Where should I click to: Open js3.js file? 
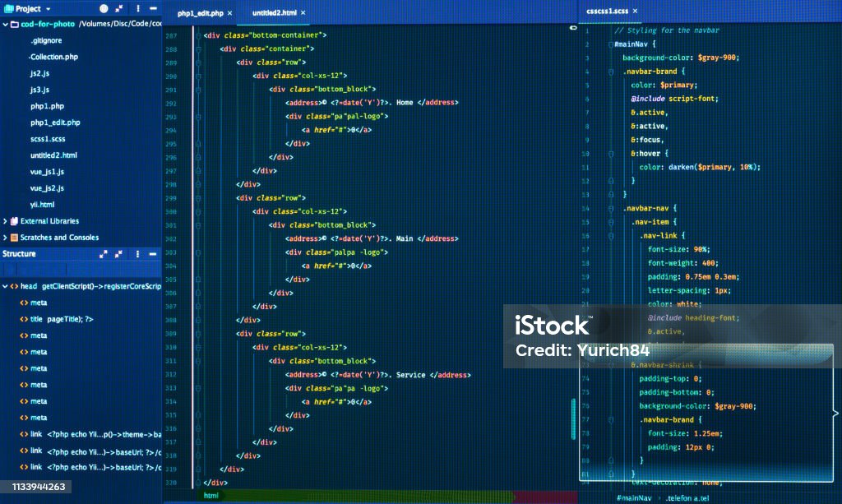coord(39,90)
